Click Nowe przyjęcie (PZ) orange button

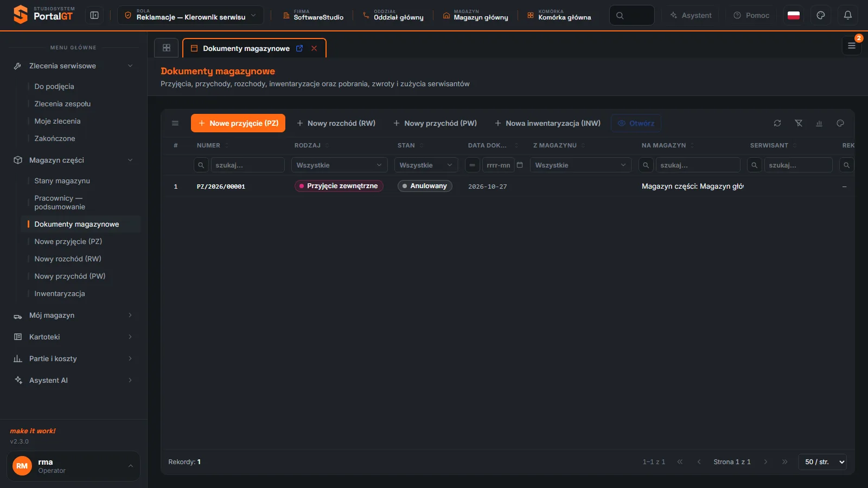[x=238, y=123]
